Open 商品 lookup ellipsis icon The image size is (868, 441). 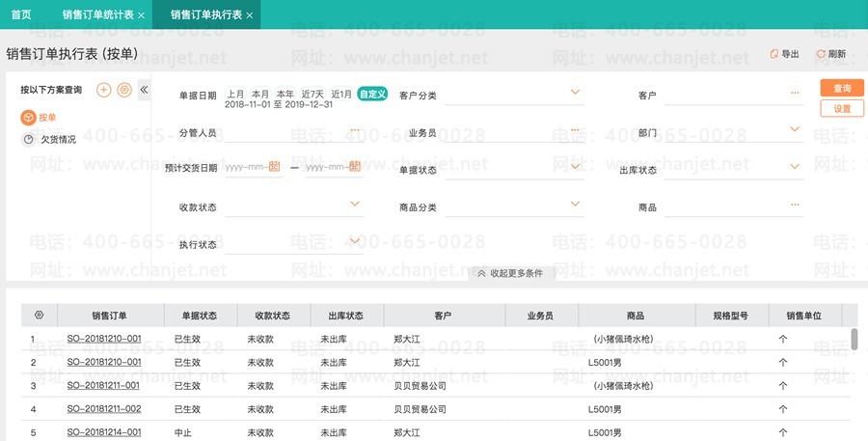(795, 205)
